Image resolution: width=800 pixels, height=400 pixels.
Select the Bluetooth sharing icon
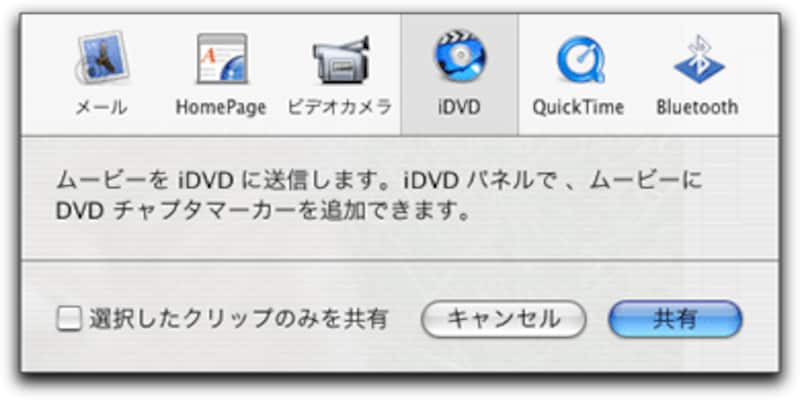[x=698, y=58]
